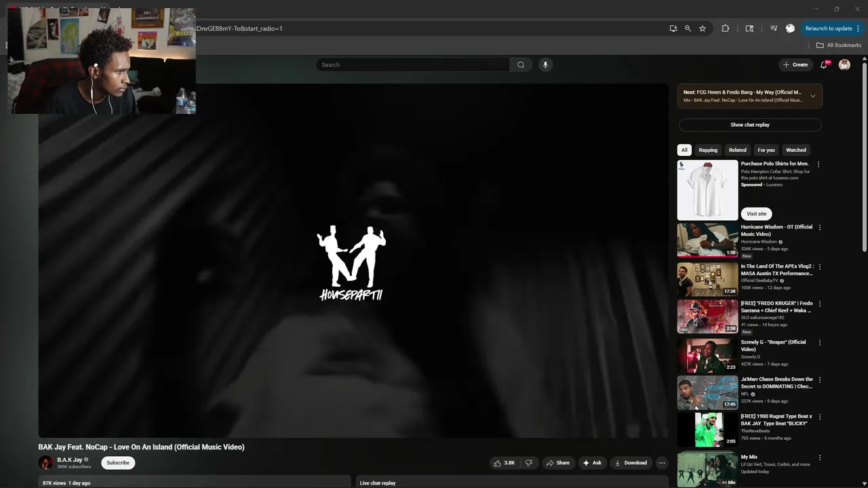Viewport: 868px width, 488px height.
Task: Open the My Mix playlist title
Action: pyautogui.click(x=749, y=457)
